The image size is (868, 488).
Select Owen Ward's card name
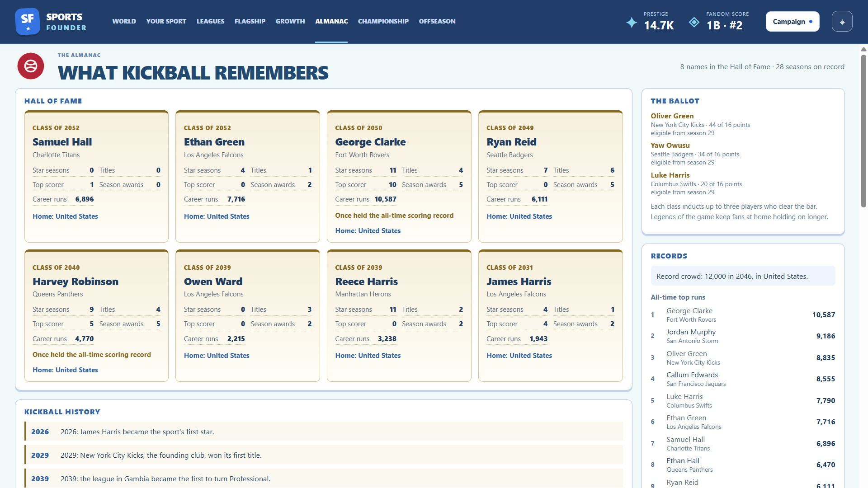coord(213,282)
